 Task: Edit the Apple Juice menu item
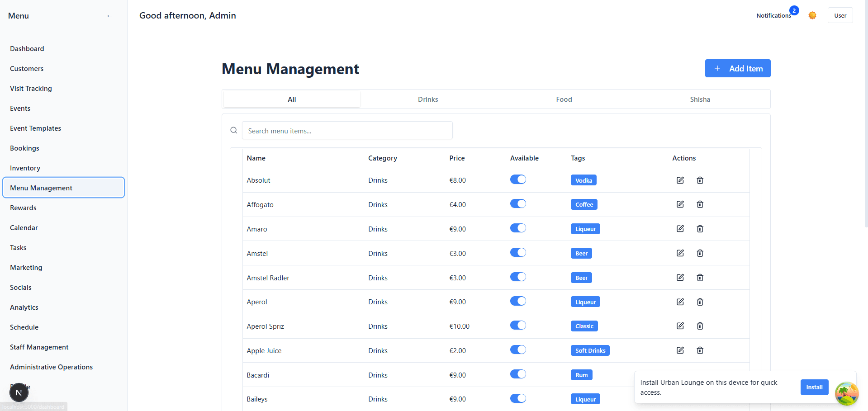click(680, 350)
